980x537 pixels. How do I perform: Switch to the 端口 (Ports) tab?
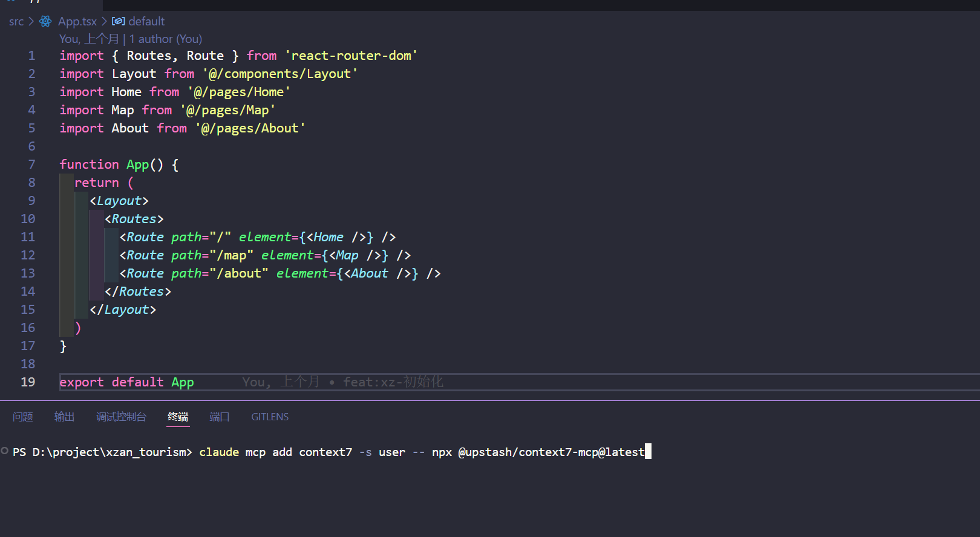(x=220, y=417)
